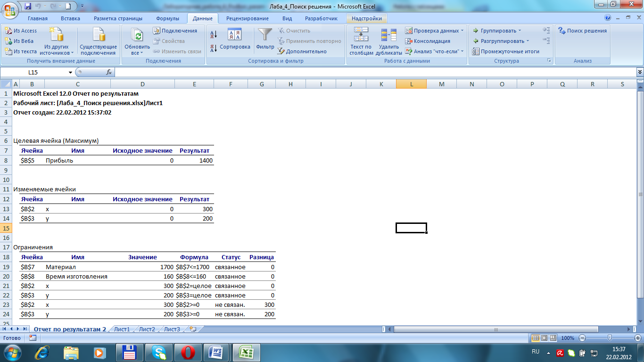Switch to sheet Лист2
Image resolution: width=644 pixels, height=362 pixels.
pos(147,329)
